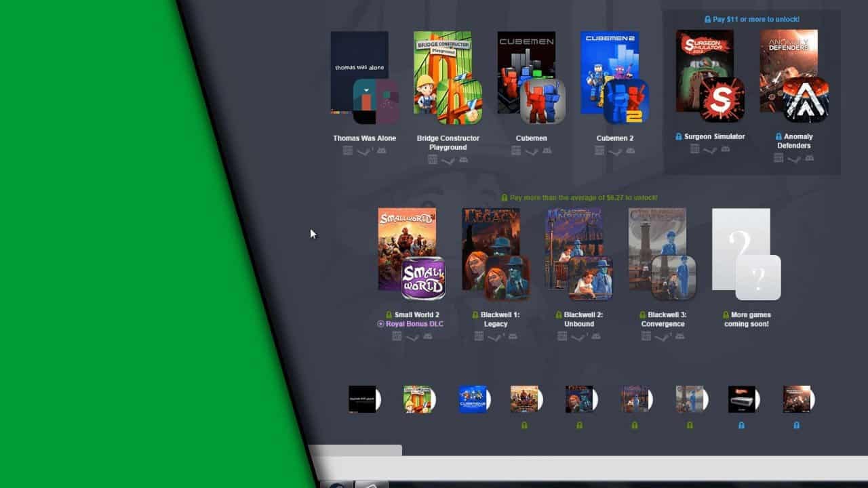Click the lock icon beside Surgeon Simulator title
Screen dimensions: 868x488
(679, 137)
